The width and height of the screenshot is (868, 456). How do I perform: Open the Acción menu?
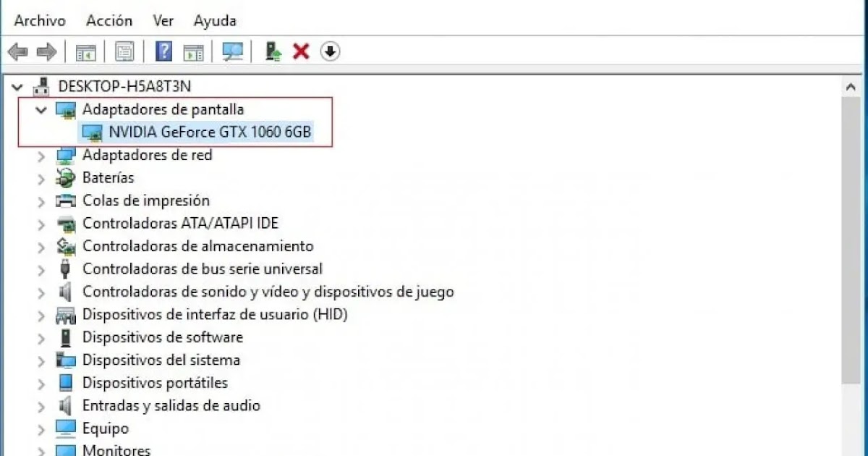tap(109, 20)
